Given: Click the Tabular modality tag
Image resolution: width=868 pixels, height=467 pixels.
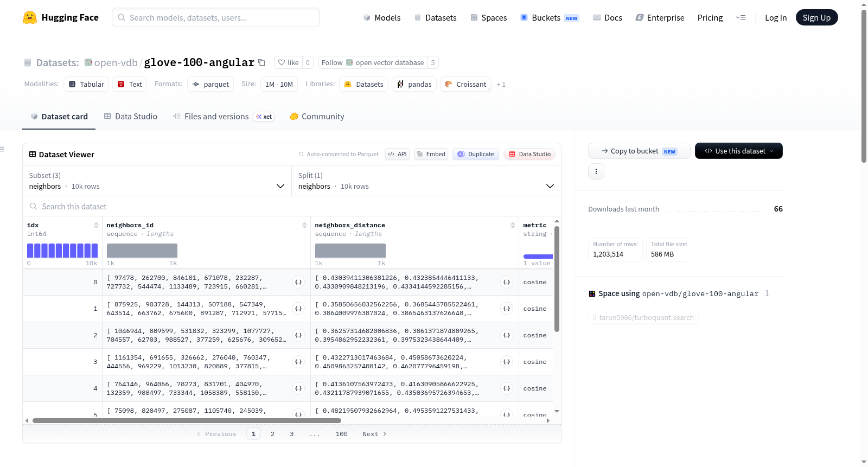Looking at the screenshot, I should point(86,85).
